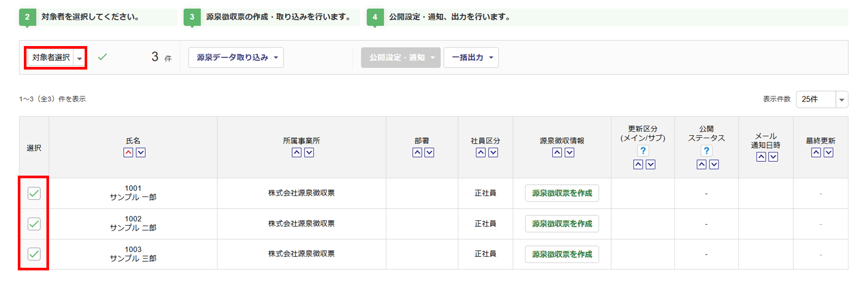Select step 2 対象者を選択してください
Screen dimensions: 868x283
point(98,17)
